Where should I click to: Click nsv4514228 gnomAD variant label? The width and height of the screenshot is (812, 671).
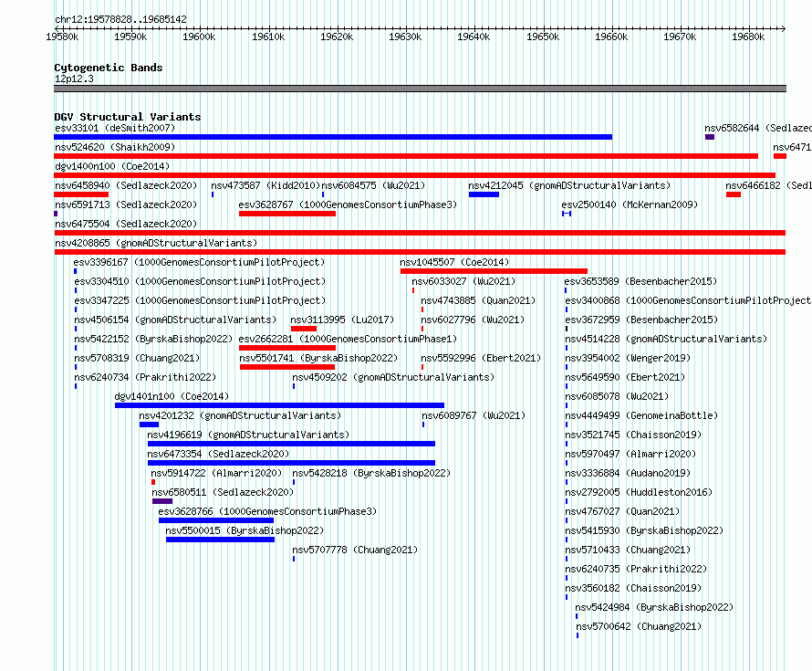click(x=666, y=339)
